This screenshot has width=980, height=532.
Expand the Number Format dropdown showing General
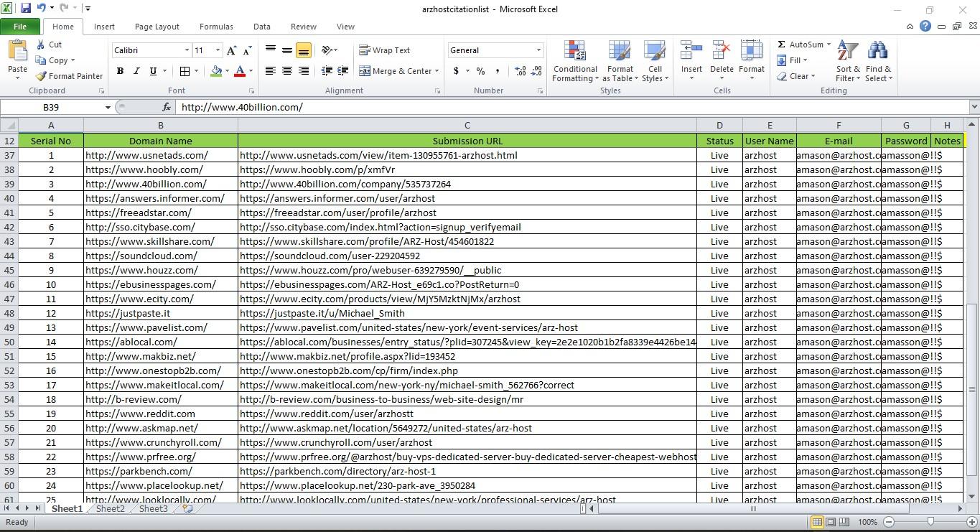[x=538, y=50]
